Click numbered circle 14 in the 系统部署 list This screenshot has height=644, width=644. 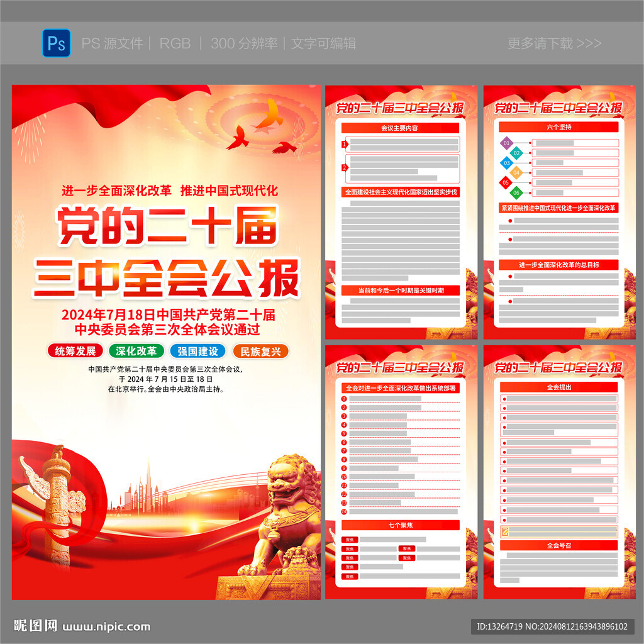(344, 512)
